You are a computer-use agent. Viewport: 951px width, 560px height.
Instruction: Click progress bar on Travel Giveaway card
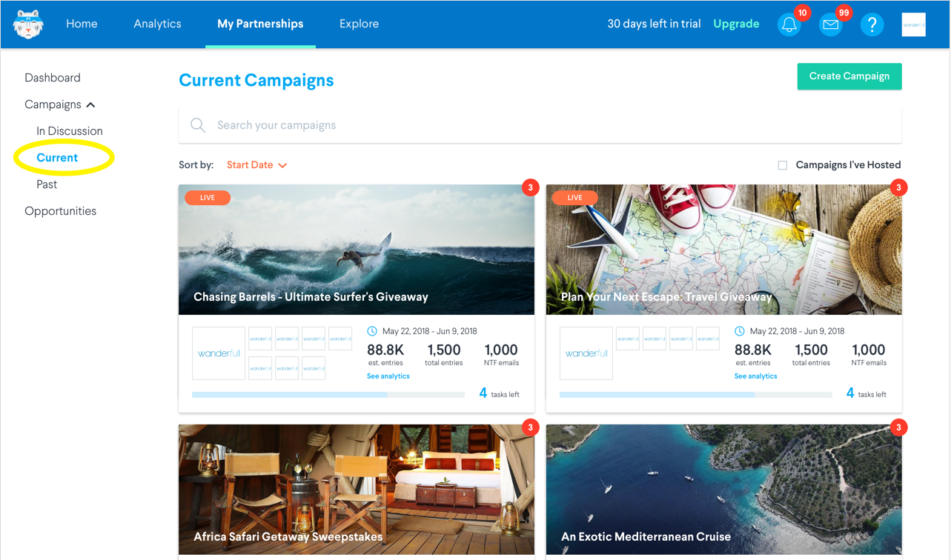tap(695, 395)
